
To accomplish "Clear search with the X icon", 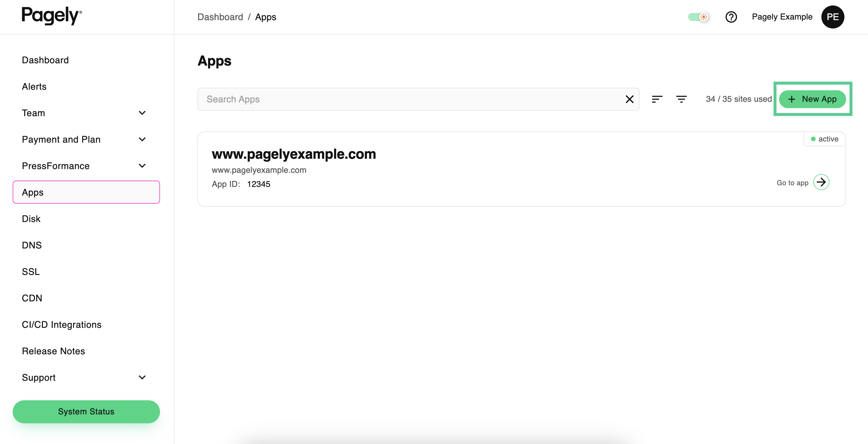I will click(x=629, y=99).
